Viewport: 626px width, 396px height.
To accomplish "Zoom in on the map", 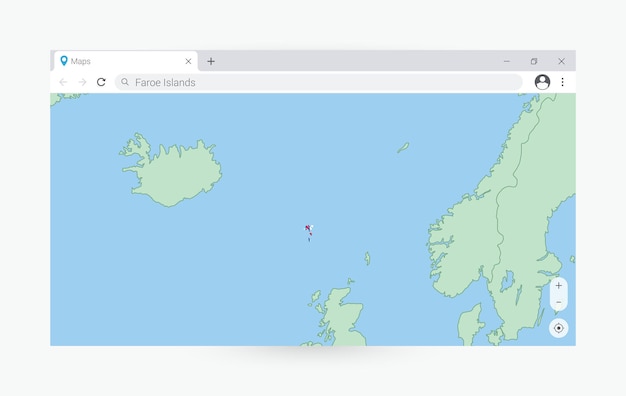I will (x=559, y=285).
